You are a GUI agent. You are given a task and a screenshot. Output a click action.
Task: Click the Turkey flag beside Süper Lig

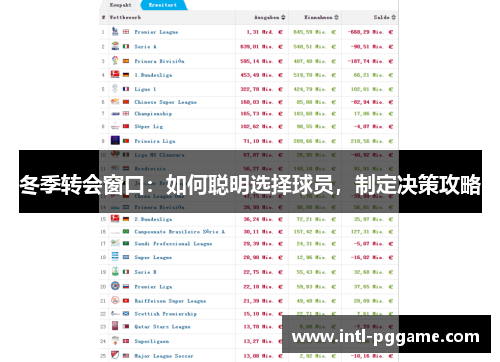[x=126, y=126]
